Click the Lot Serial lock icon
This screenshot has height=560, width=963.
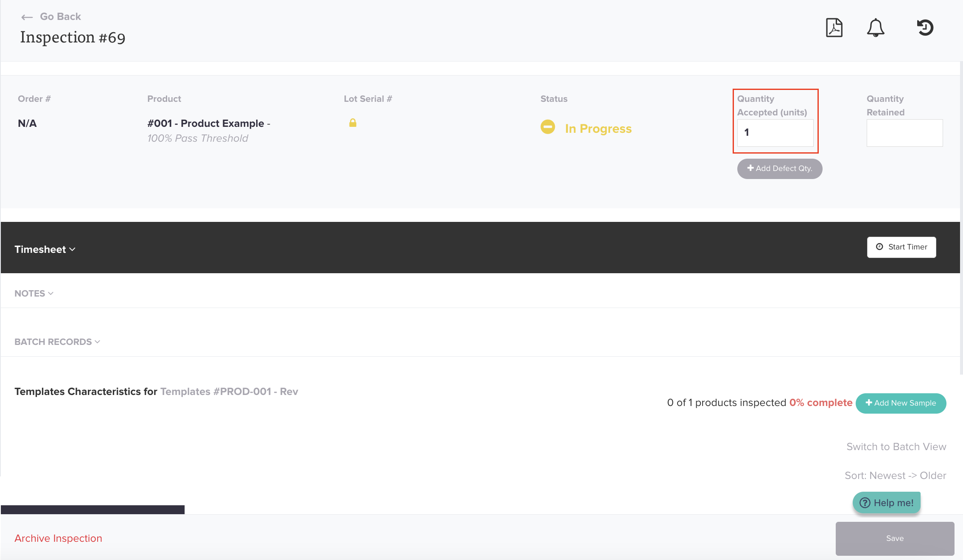coord(353,123)
